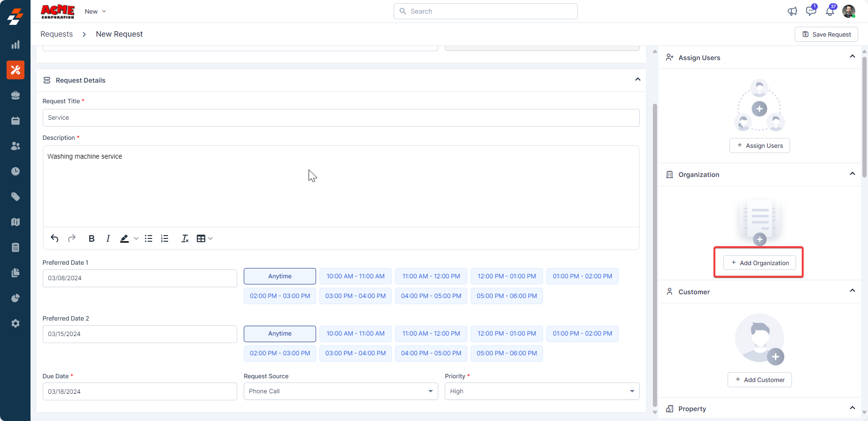Choose 04:00 PM - 05:00 PM for Preferred Date 1
The image size is (868, 421).
[431, 296]
